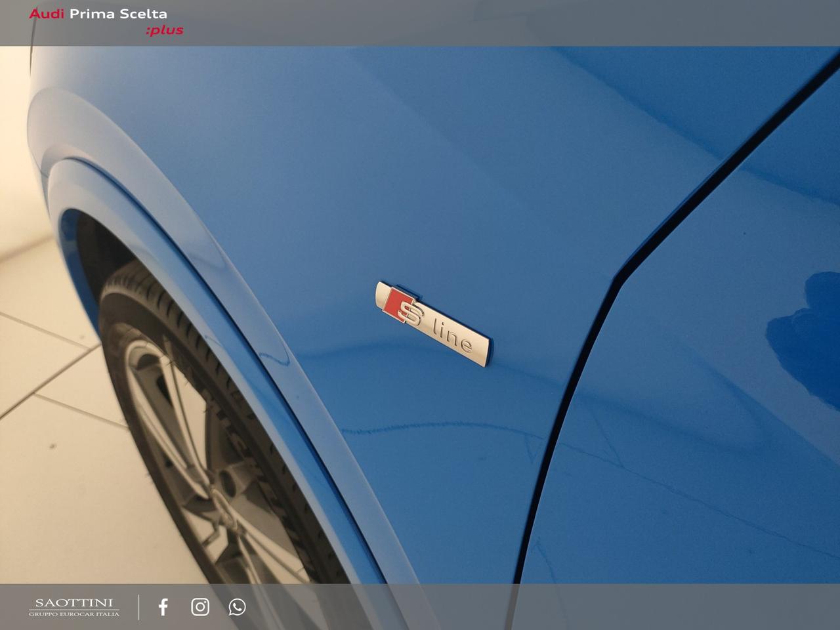Click the WhatsApp icon

click(237, 607)
